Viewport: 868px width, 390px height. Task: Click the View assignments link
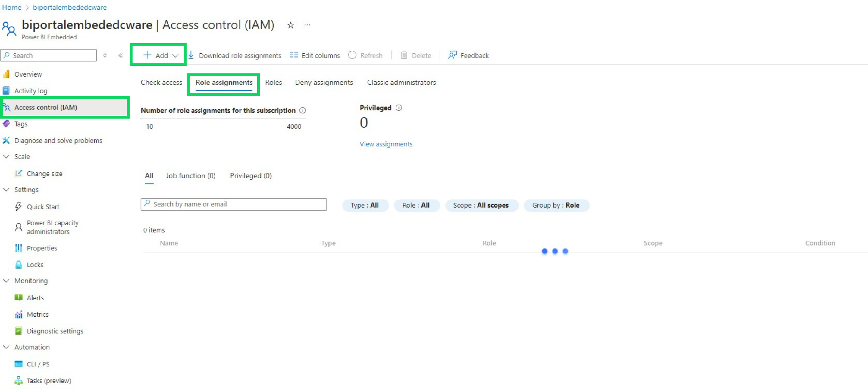(386, 144)
